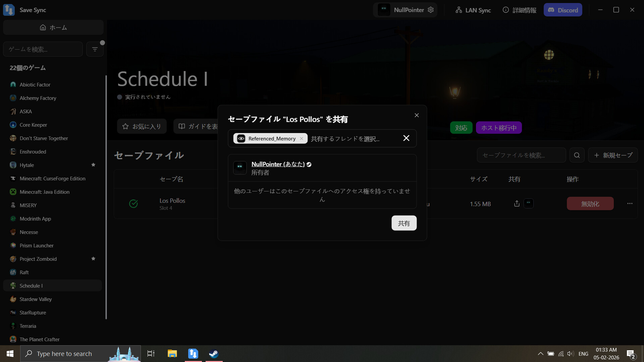The image size is (644, 362).
Task: Clear the friend selection field
Action: click(406, 138)
